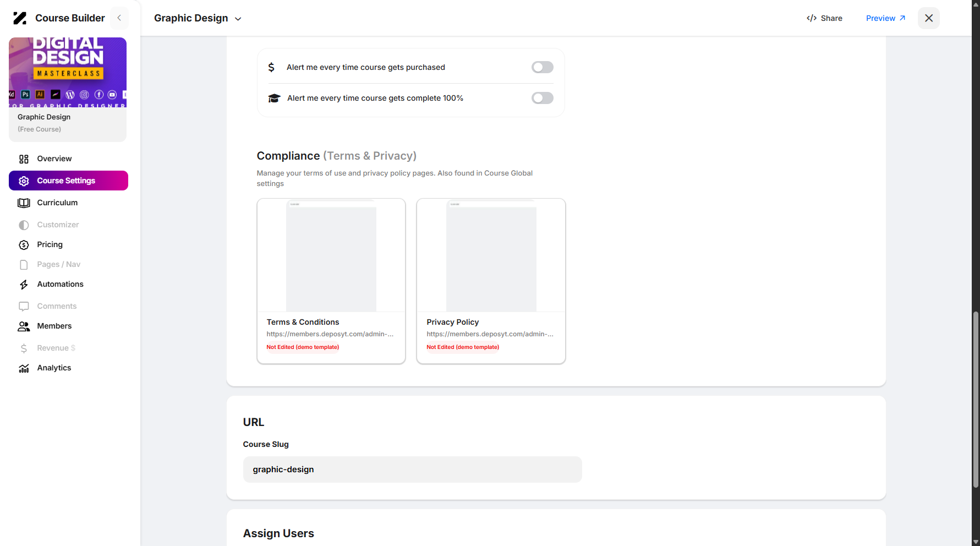
Task: Click the dollar icon beside purchase alert
Action: (271, 67)
